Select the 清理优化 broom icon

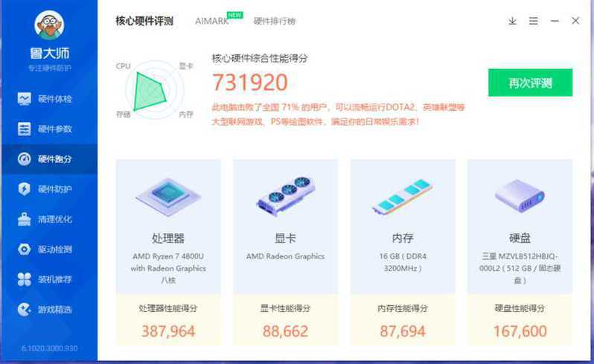coord(25,219)
